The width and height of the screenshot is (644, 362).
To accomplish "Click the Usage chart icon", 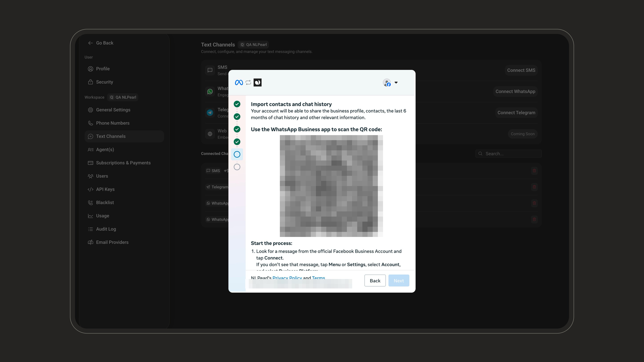I will (x=90, y=216).
